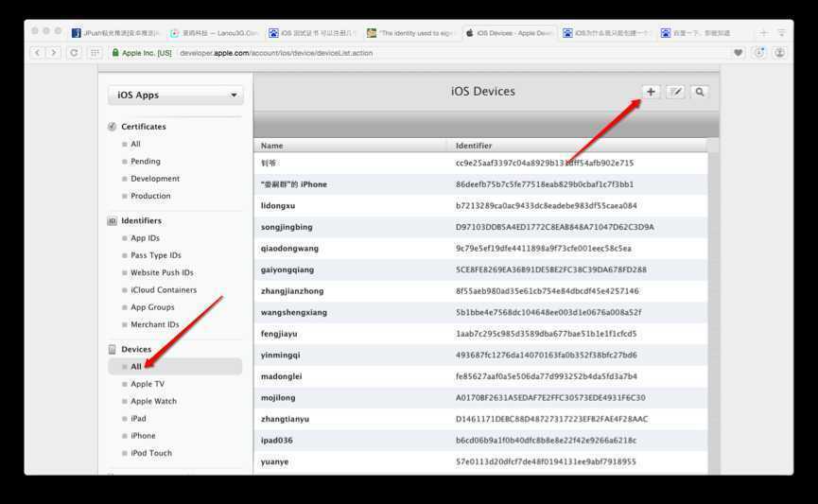This screenshot has height=504, width=818.
Task: Click the green lock Apple Inc. badge
Action: 142,53
